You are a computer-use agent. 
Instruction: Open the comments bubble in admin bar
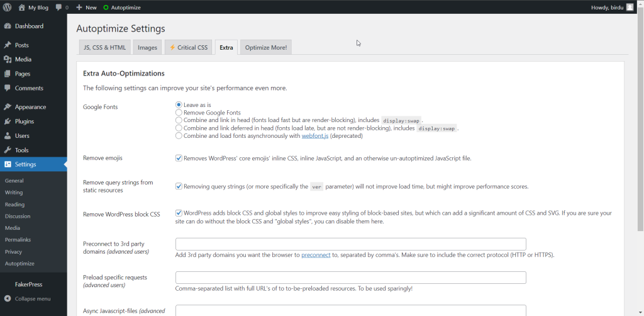(59, 7)
